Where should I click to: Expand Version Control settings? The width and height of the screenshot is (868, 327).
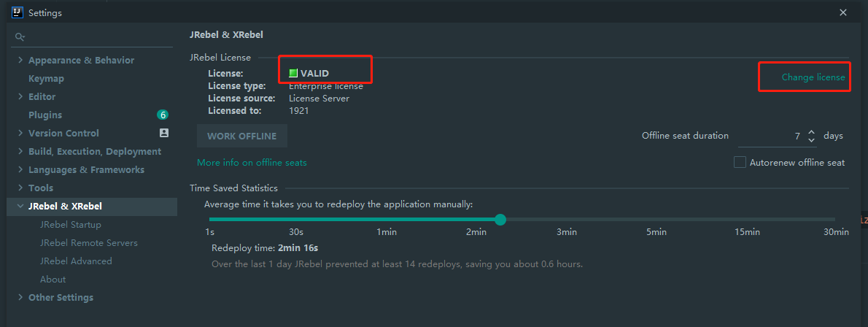click(20, 133)
